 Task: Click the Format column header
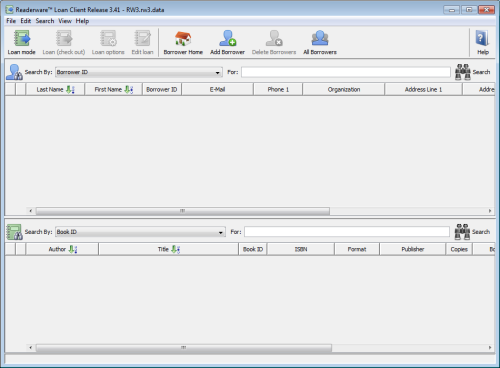pos(357,249)
